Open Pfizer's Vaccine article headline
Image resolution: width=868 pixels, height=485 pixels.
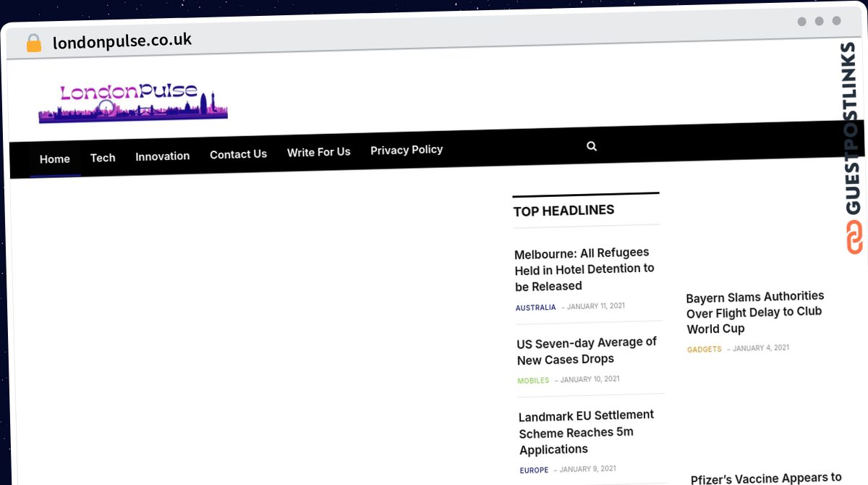click(x=766, y=478)
